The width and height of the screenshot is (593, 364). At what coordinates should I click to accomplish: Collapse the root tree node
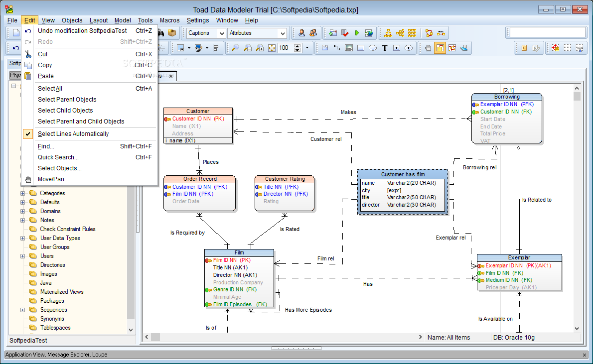pyautogui.click(x=14, y=86)
